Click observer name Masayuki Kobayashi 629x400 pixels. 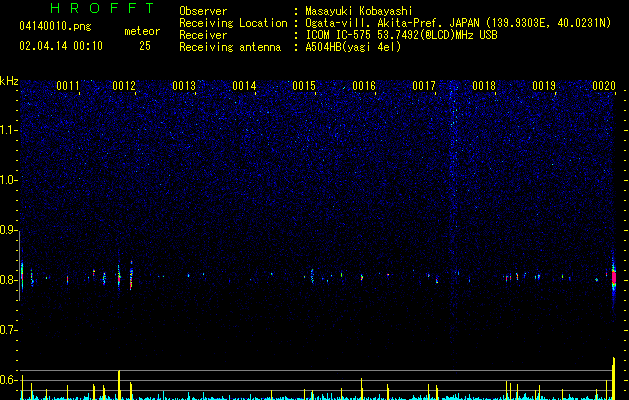click(x=359, y=11)
